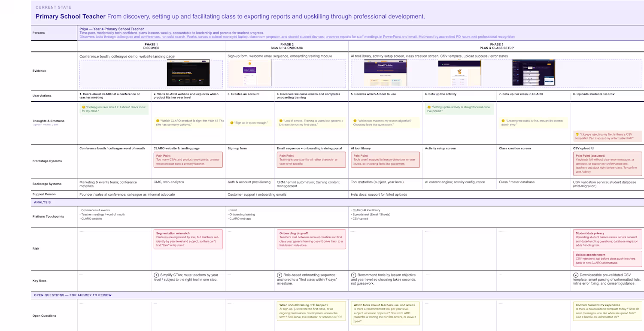Select user action "8. Uploads students via CSV"
644x331 pixels.
[x=594, y=94]
